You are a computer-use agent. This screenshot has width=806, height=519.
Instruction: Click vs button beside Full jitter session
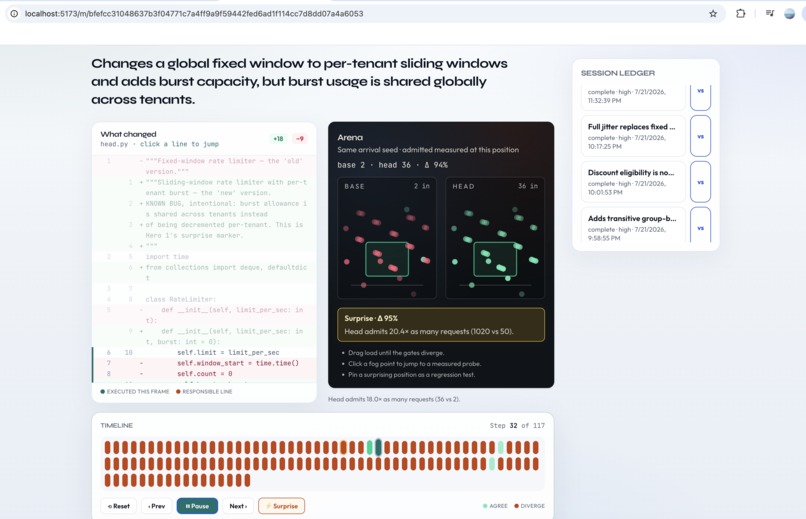pyautogui.click(x=700, y=136)
